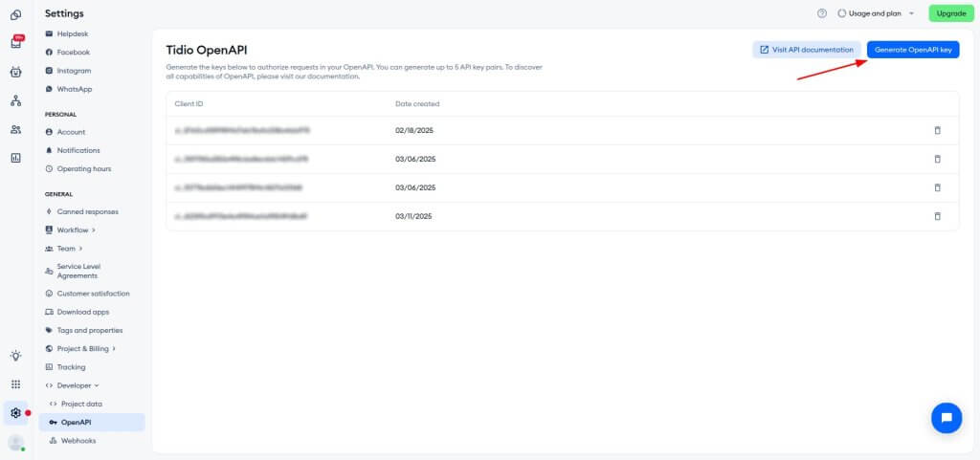The height and width of the screenshot is (460, 980).
Task: Click the green Upgrade button
Action: [951, 13]
